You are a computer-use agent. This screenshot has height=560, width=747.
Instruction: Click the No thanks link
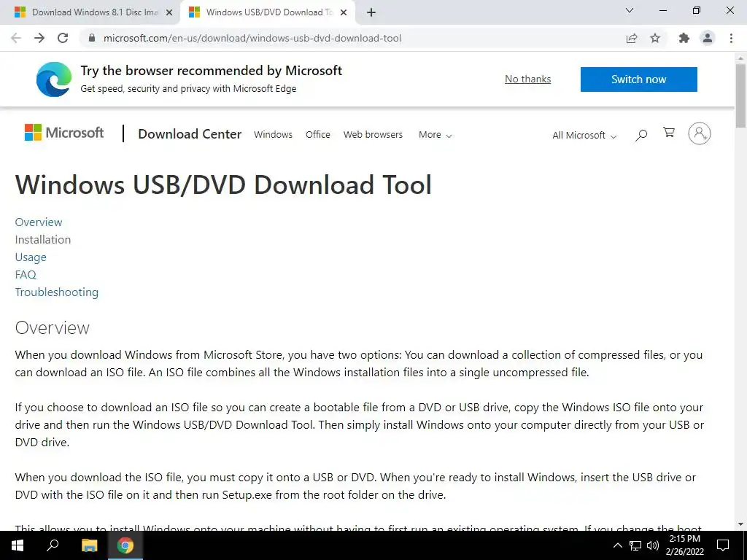(x=527, y=79)
